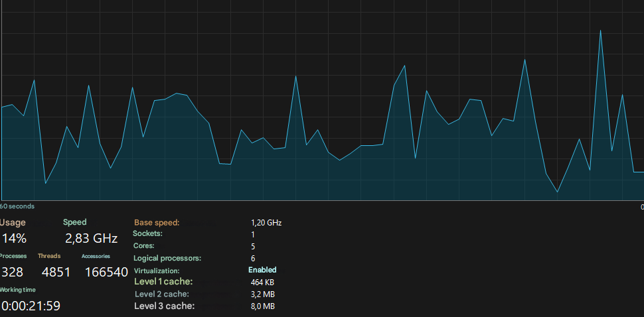
Task: Click the 8,0 MB Level 3 cache value
Action: [262, 306]
